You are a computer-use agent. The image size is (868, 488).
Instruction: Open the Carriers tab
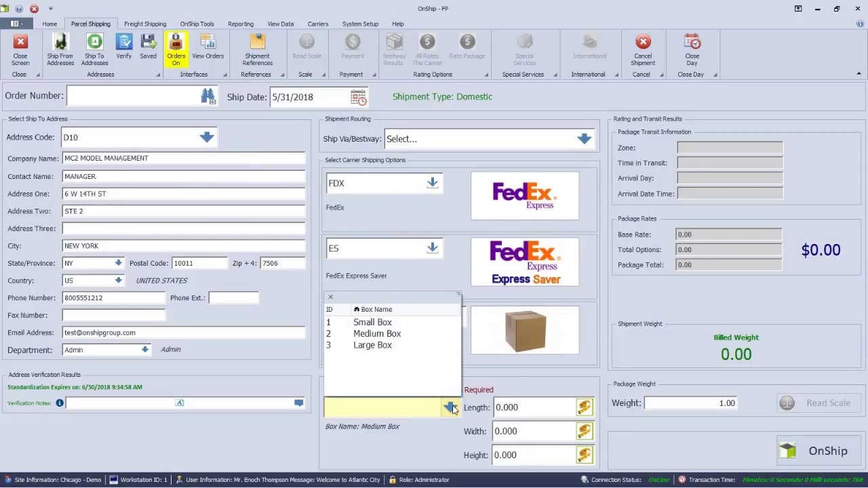[x=318, y=24]
